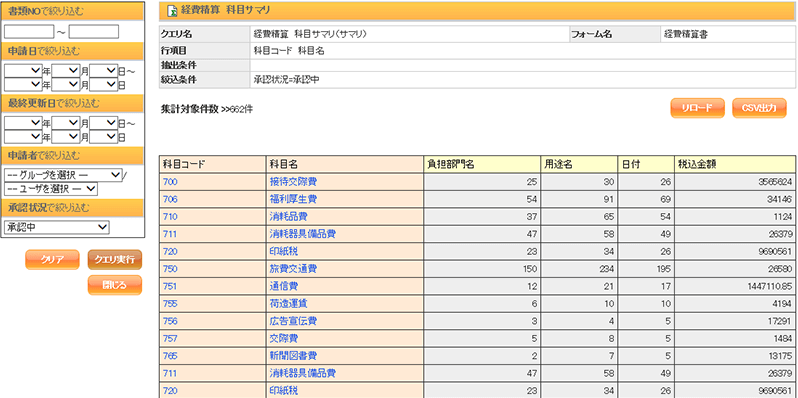Open the ユーザを選択 dropdown
Viewport: 798px width, 398px height.
[50, 189]
